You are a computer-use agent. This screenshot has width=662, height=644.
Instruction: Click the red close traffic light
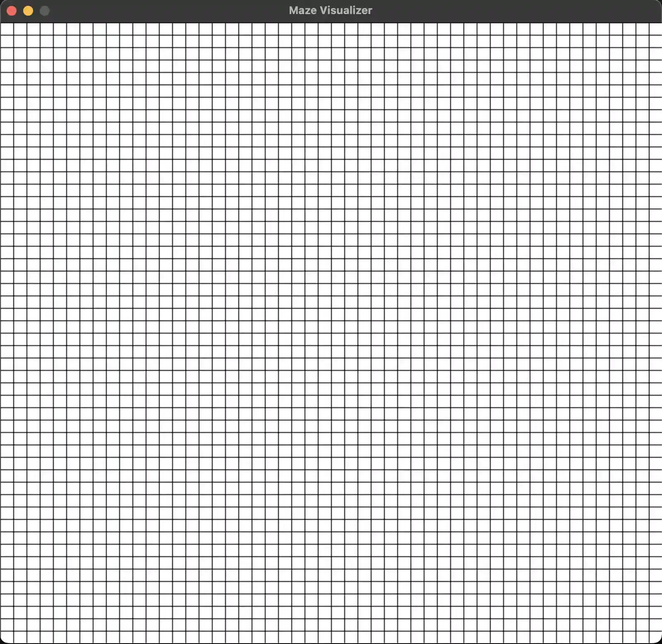tap(12, 10)
